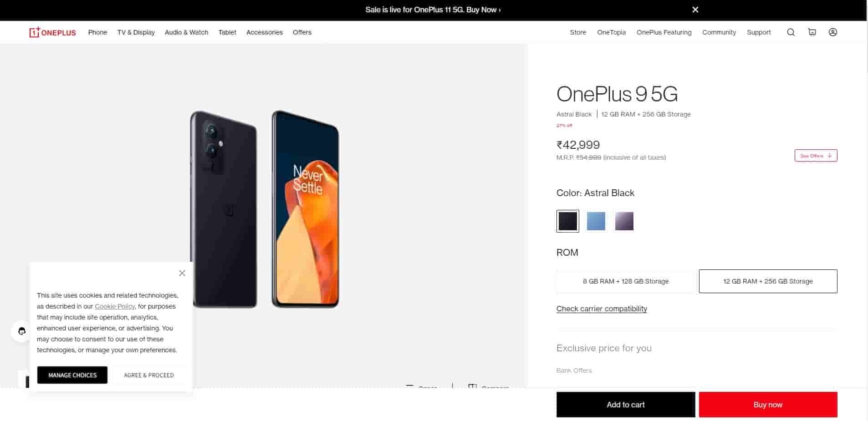Image resolution: width=868 pixels, height=421 pixels.
Task: Expand the See Offers dropdown
Action: point(816,156)
